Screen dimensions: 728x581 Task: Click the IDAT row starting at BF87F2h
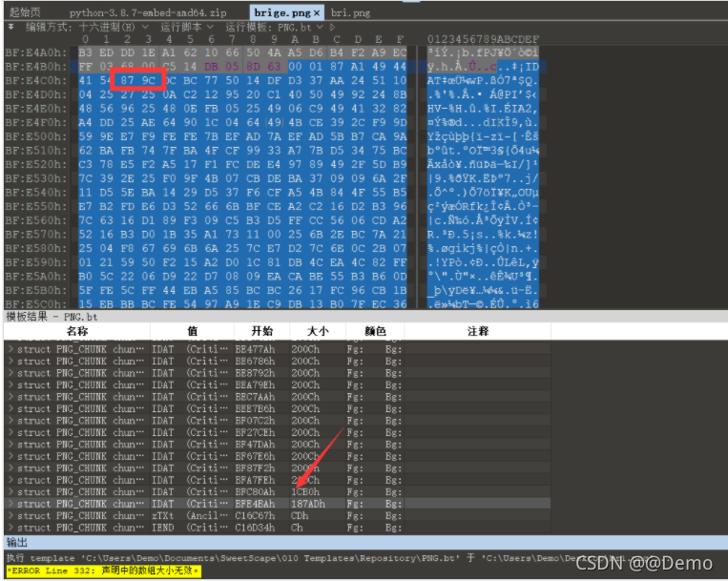pos(278,468)
